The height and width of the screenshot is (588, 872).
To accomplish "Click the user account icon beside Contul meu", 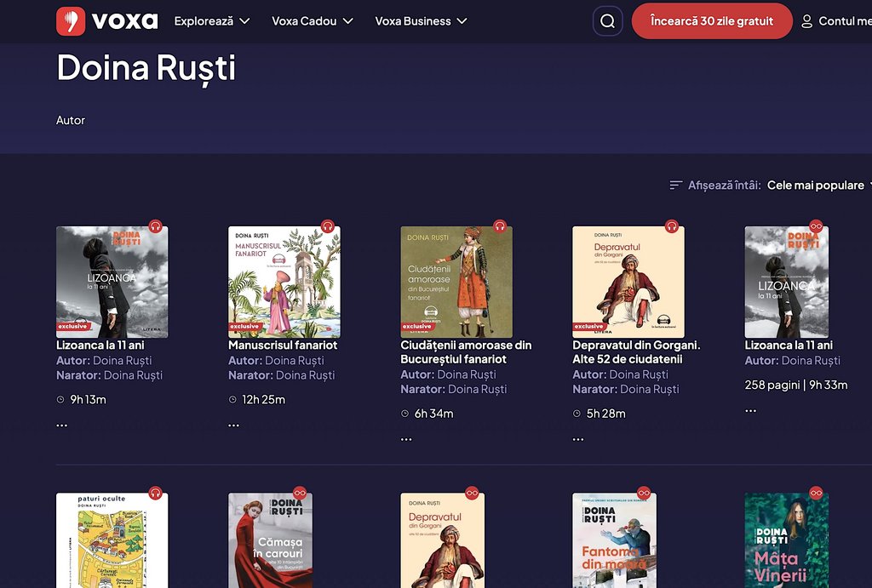I will pos(806,21).
